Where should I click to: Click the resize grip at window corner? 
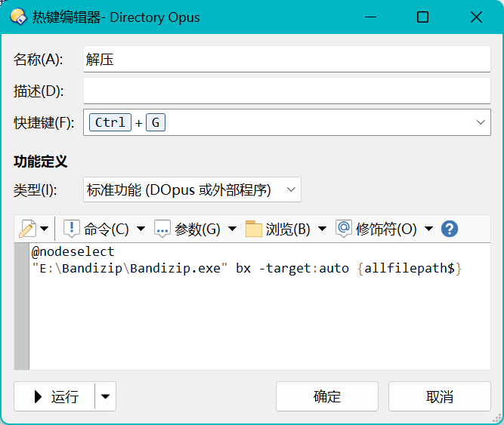[x=497, y=418]
